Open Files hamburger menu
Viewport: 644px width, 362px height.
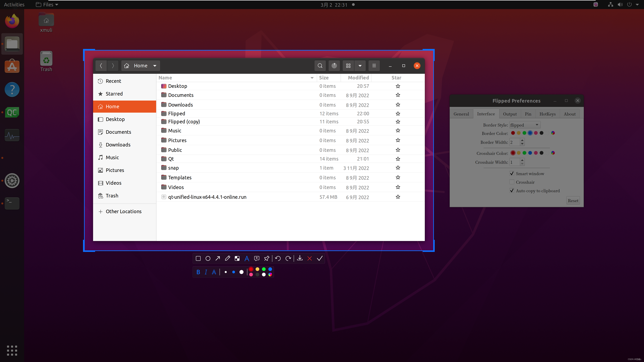(x=374, y=66)
